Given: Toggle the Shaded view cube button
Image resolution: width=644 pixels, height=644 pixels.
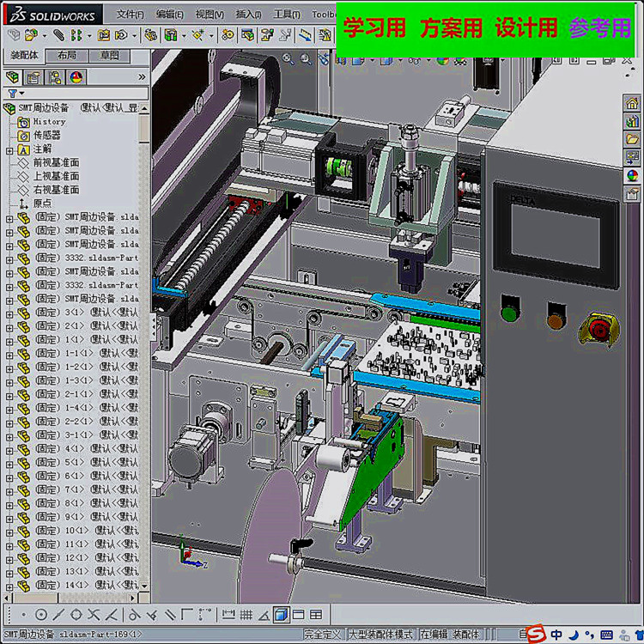Looking at the screenshot, I should [x=282, y=615].
